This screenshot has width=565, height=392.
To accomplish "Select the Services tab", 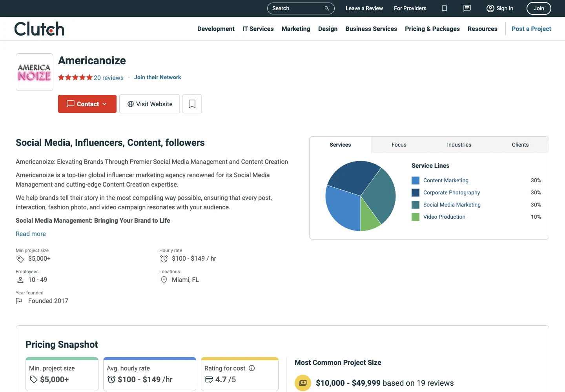I will [340, 145].
